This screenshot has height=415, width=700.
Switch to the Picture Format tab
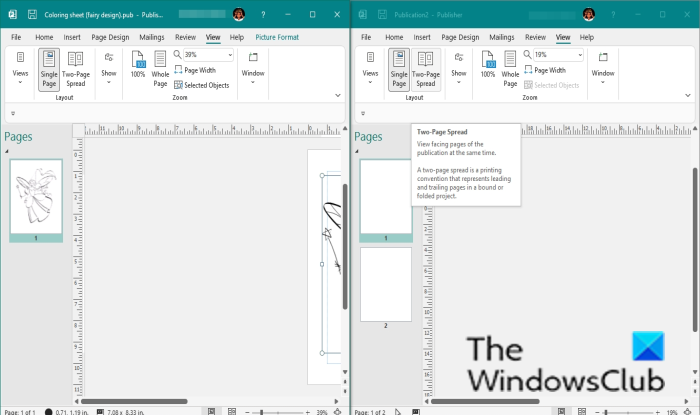[276, 37]
